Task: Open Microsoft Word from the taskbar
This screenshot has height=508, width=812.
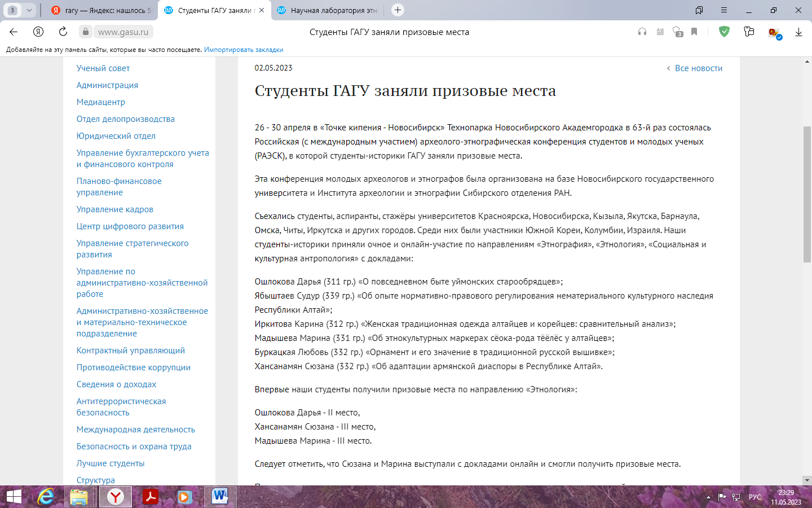Action: click(x=220, y=497)
